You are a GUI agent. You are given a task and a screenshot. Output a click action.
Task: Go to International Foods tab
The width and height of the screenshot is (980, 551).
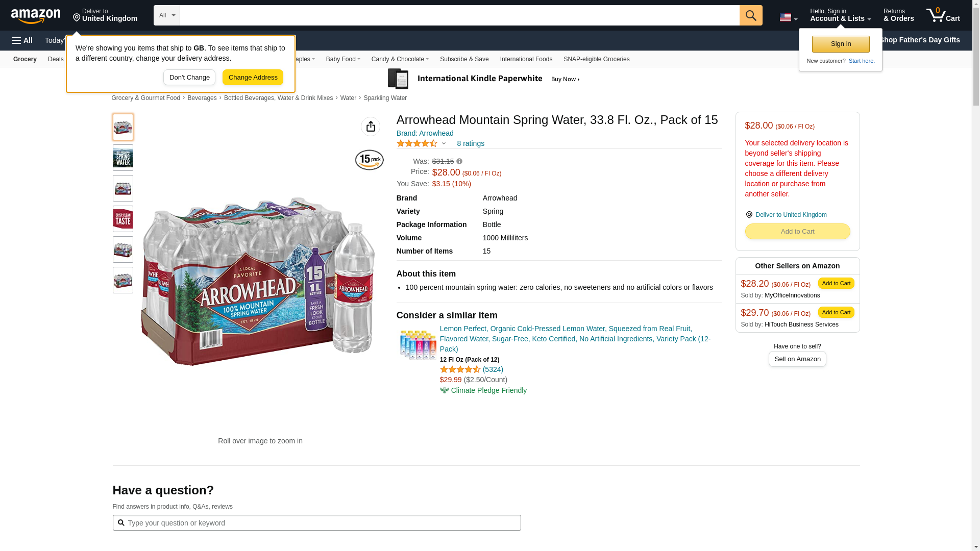point(526,59)
